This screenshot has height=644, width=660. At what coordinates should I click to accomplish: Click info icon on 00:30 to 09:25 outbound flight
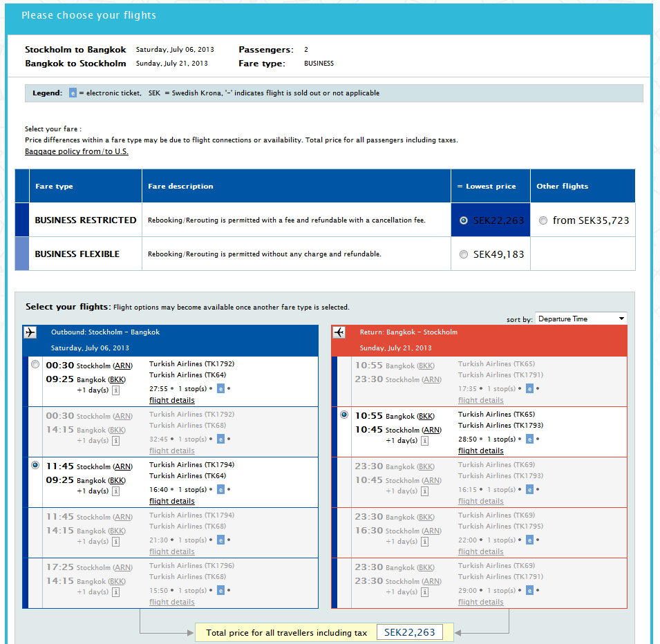click(116, 390)
